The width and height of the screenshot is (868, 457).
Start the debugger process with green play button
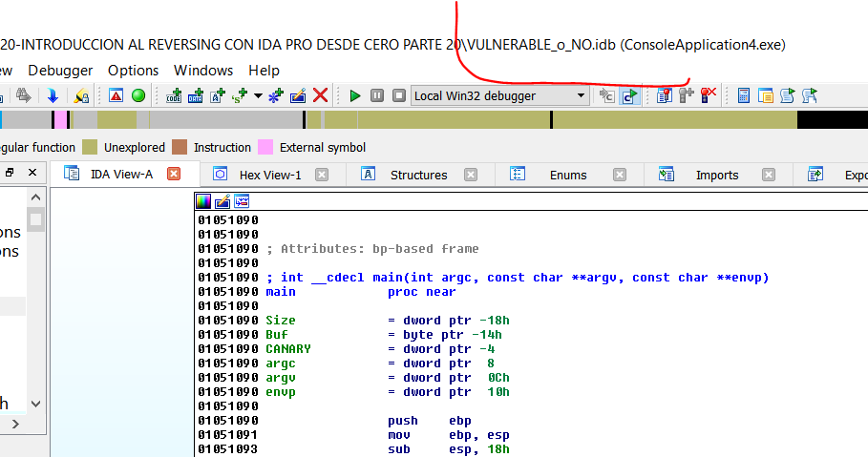[x=355, y=95]
